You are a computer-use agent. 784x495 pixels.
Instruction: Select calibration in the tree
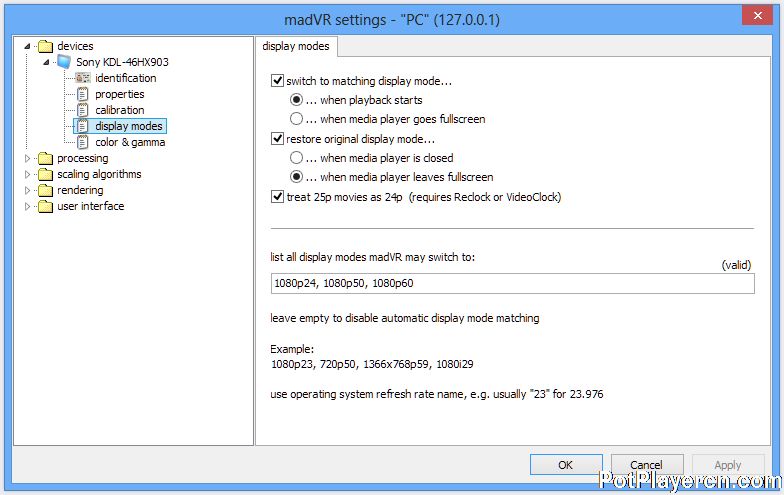coord(120,110)
